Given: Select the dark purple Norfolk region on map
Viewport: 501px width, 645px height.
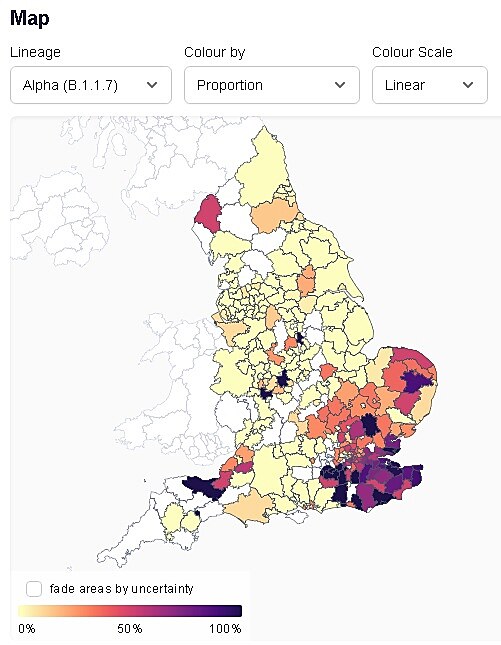Looking at the screenshot, I should click(415, 381).
